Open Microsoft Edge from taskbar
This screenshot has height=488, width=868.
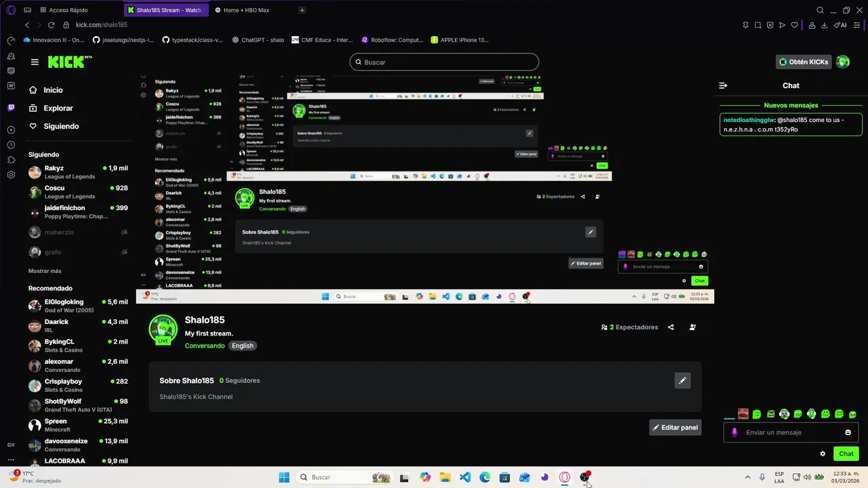(485, 477)
